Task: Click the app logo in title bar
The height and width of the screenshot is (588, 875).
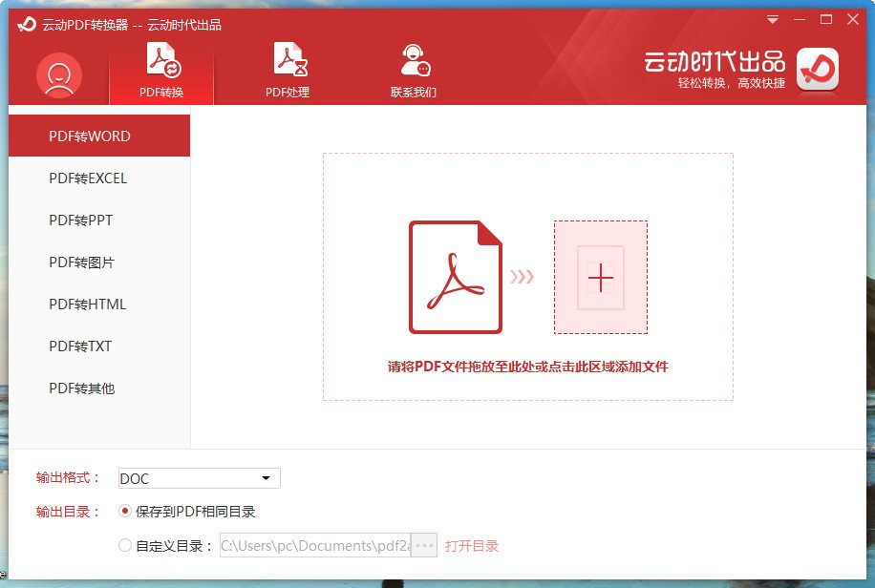Action: pyautogui.click(x=26, y=25)
